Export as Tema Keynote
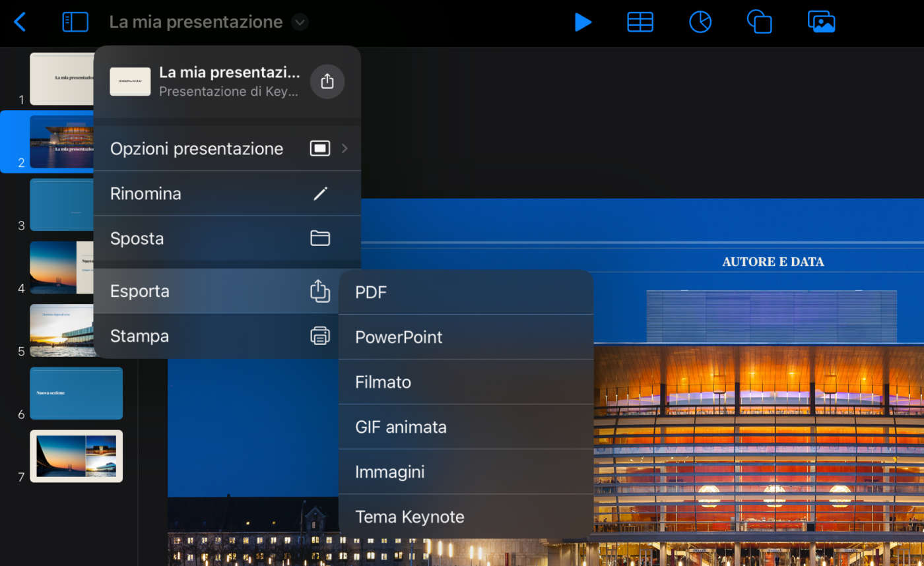The height and width of the screenshot is (566, 924). pyautogui.click(x=466, y=517)
